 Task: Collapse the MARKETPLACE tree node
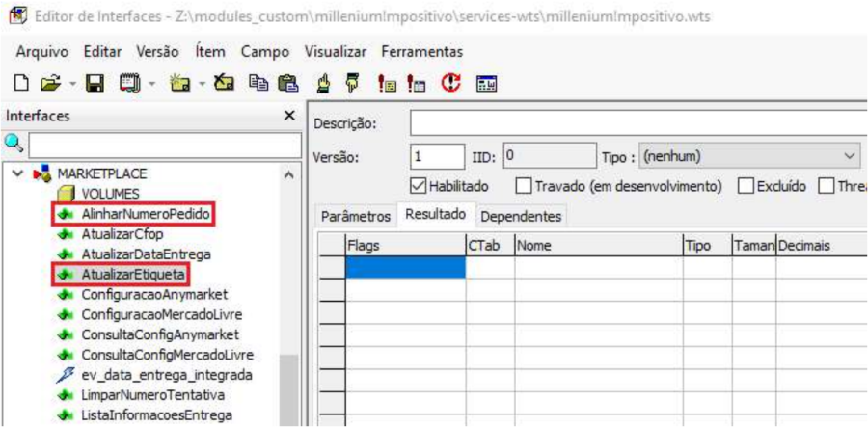pyautogui.click(x=19, y=173)
